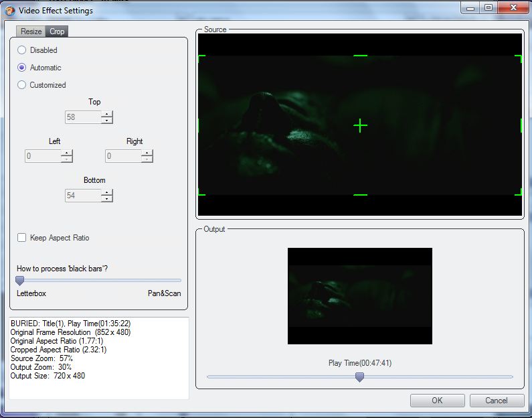Image resolution: width=532 pixels, height=418 pixels.
Task: Decrease the Bottom crop value with the down arrow
Action: click(x=107, y=199)
